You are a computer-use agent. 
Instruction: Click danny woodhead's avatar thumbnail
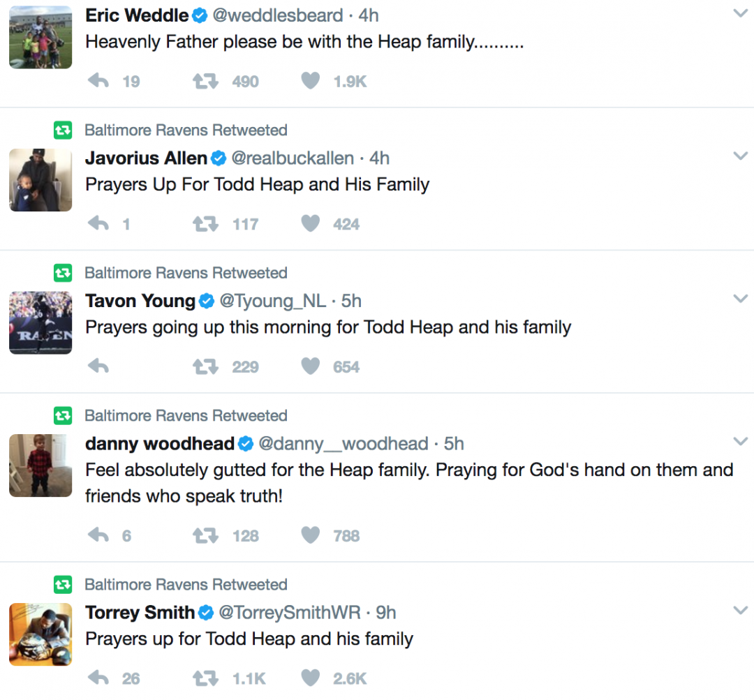[40, 466]
